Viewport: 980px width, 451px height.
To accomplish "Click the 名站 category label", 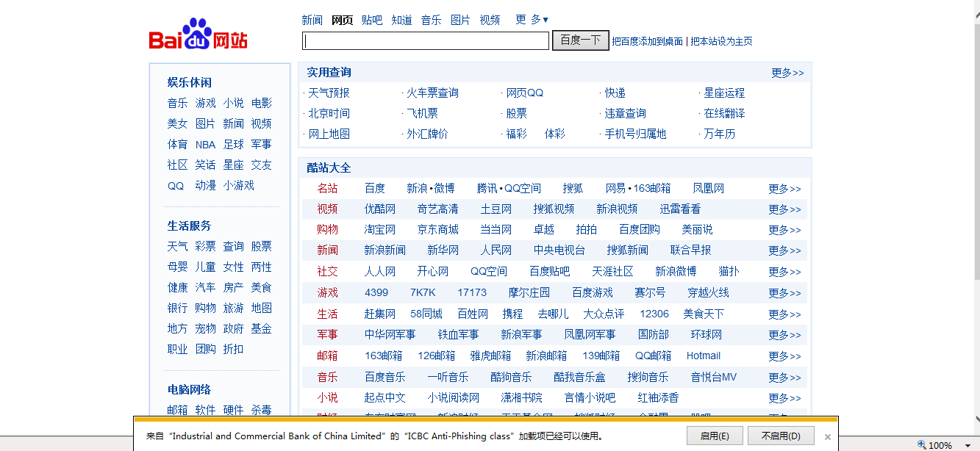I will (328, 189).
